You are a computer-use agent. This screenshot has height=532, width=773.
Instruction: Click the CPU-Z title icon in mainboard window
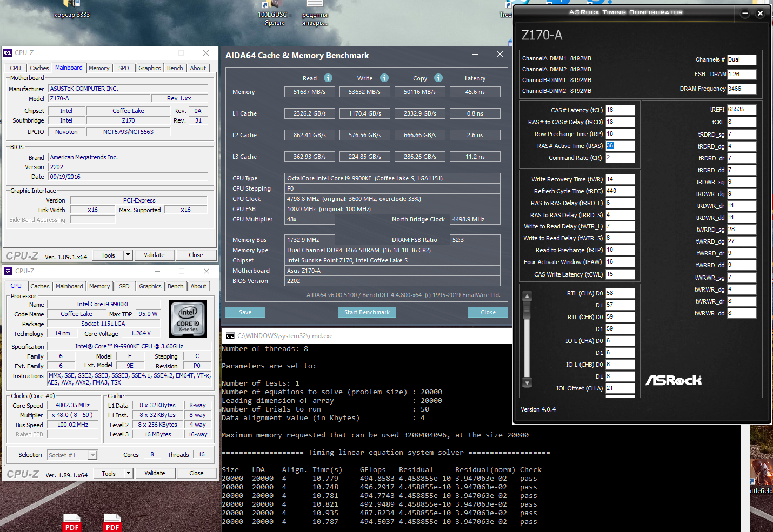tap(8, 53)
